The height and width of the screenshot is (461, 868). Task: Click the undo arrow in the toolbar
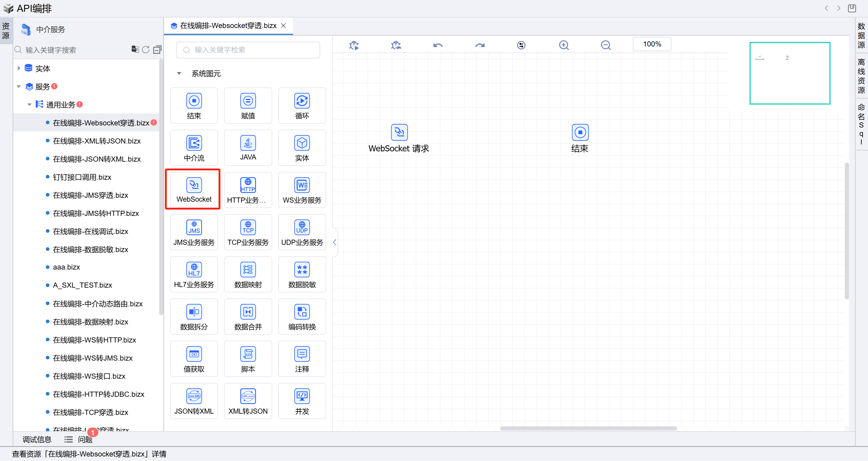pos(438,45)
